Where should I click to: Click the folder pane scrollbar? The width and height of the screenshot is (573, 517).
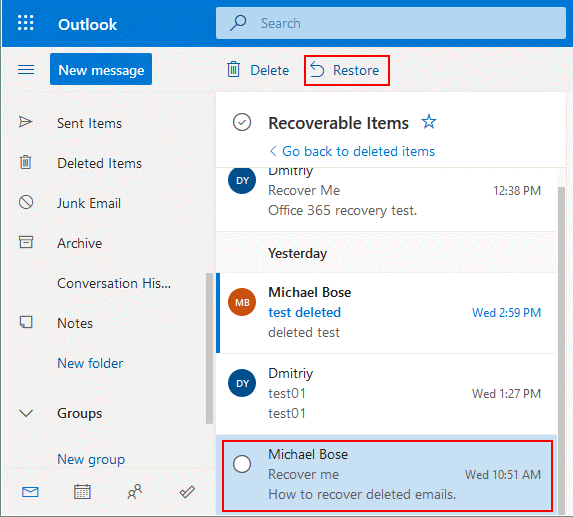click(209, 348)
